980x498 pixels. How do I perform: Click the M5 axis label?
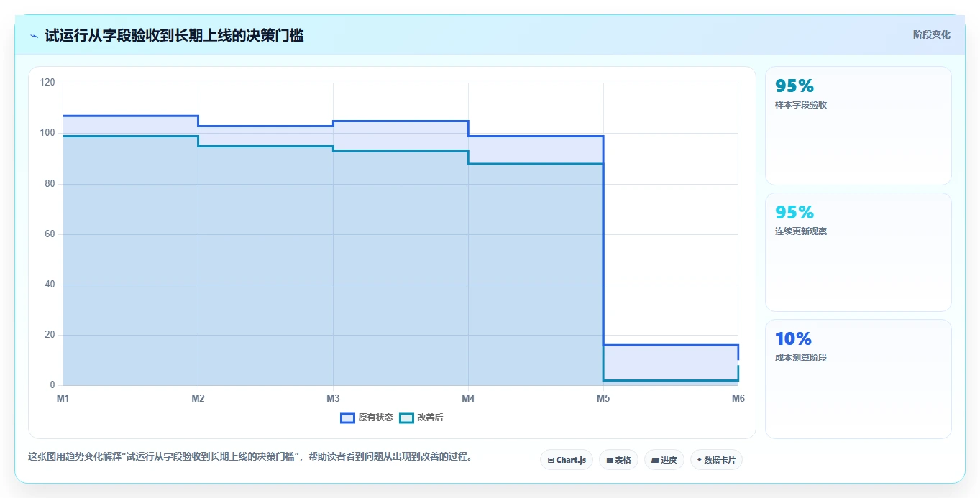(x=603, y=398)
